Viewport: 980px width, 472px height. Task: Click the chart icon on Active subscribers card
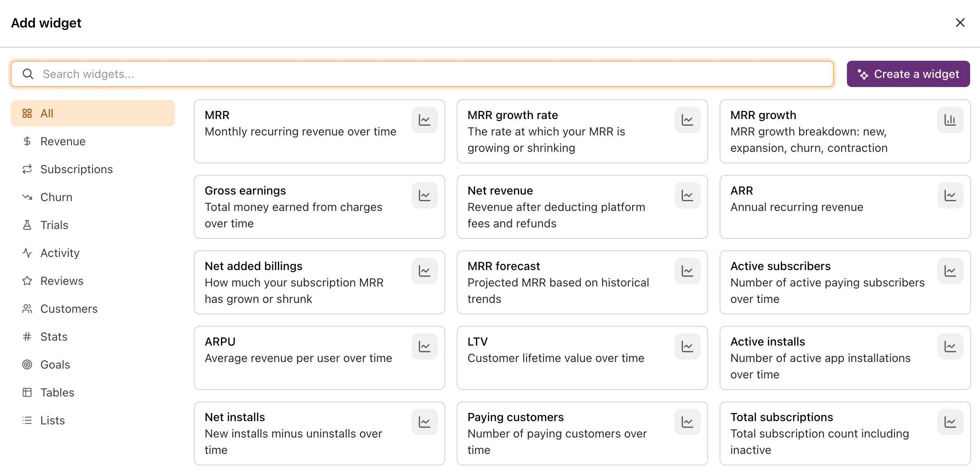[950, 271]
